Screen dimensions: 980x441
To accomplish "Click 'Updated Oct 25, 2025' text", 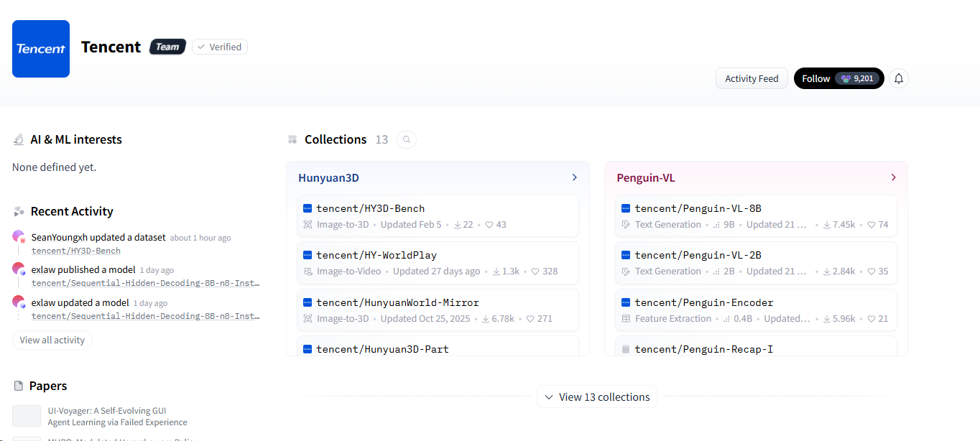I will [425, 319].
